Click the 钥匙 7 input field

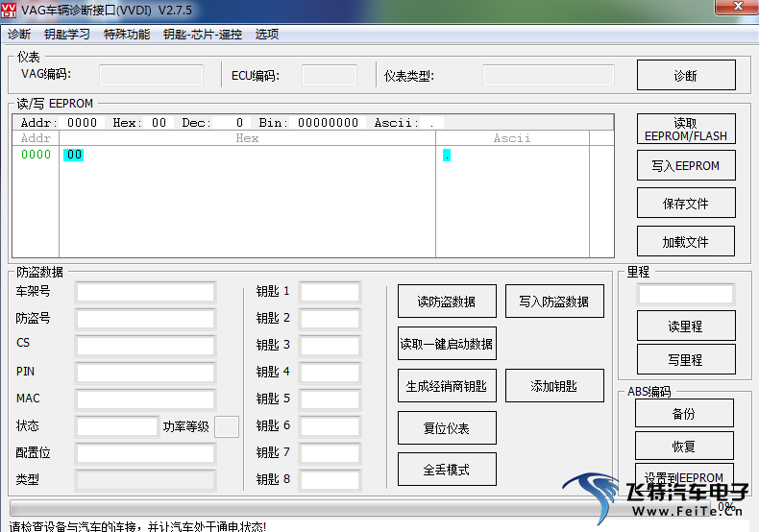click(x=330, y=453)
